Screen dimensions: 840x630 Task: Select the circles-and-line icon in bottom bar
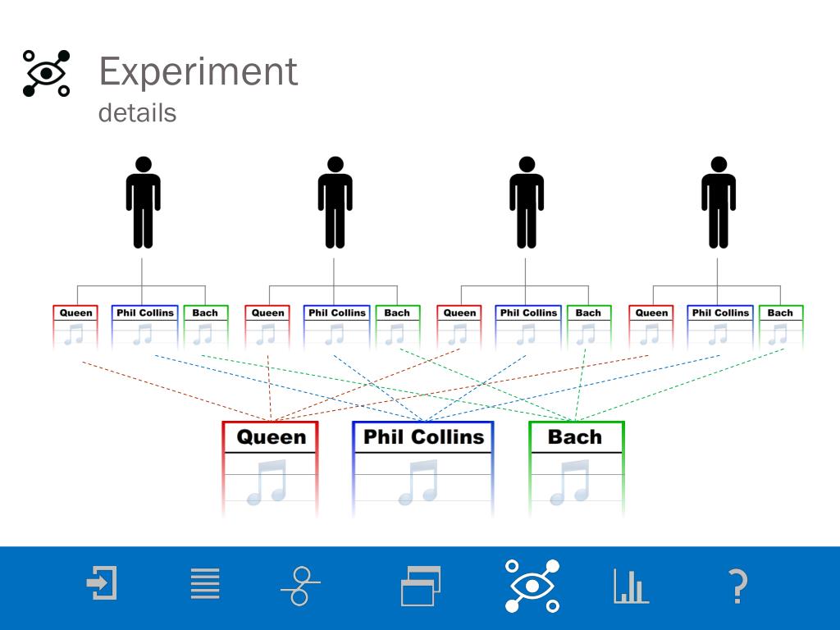(x=300, y=586)
